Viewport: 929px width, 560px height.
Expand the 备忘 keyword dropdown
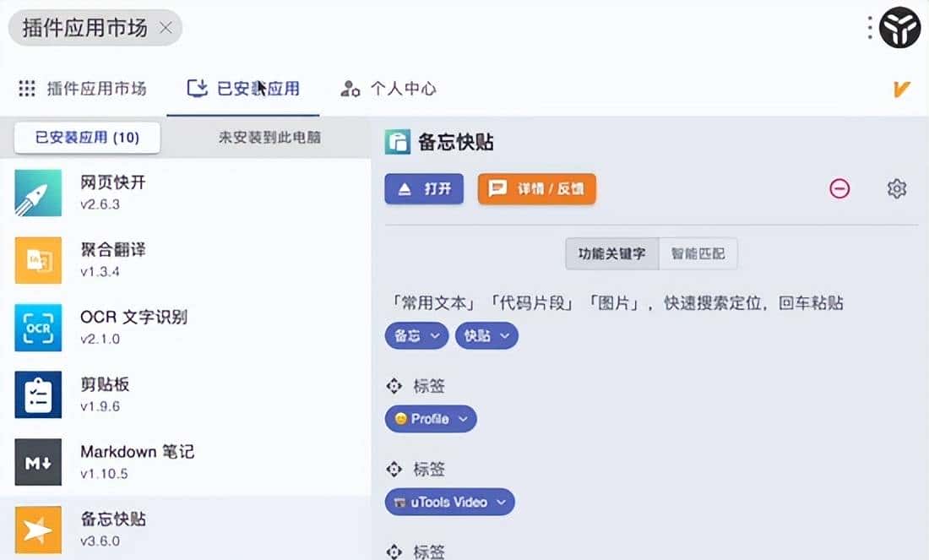click(416, 335)
